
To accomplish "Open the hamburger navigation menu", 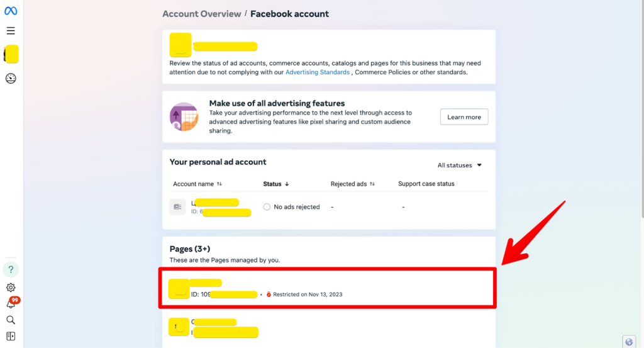I will [11, 31].
